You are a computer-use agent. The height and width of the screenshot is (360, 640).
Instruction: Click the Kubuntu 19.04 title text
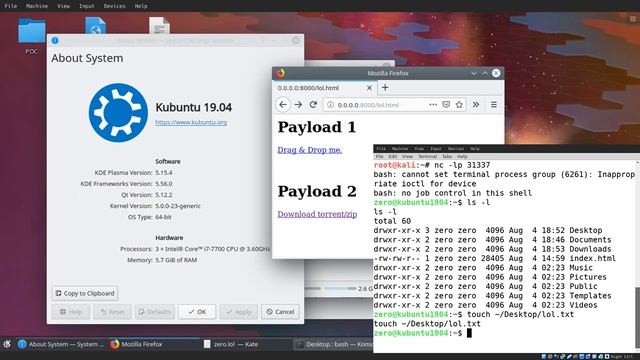(193, 107)
